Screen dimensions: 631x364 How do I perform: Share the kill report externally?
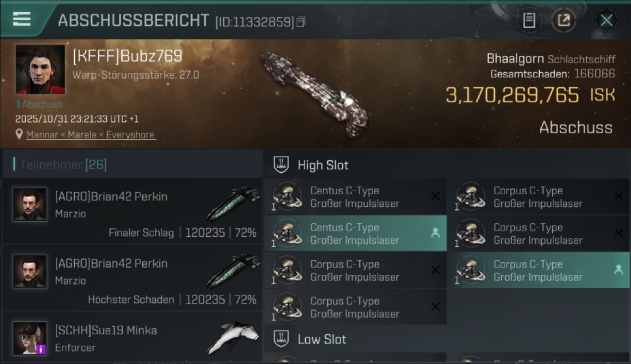[x=563, y=20]
